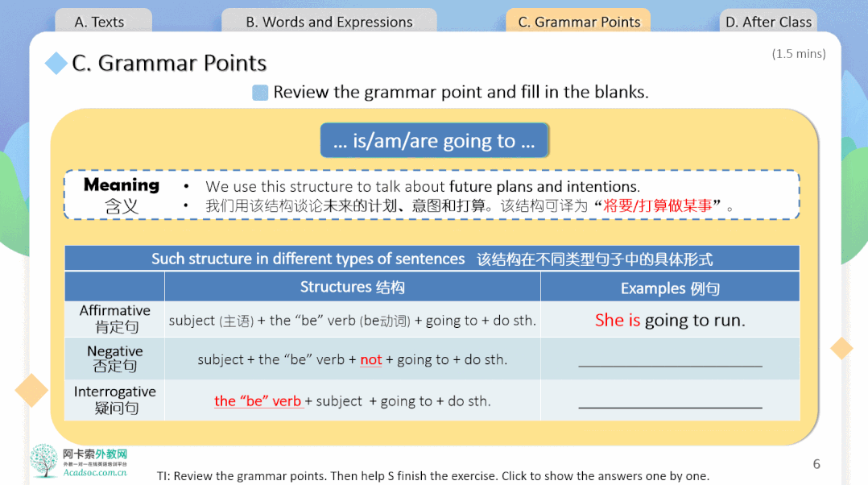Click the affirmative structure formula cell
The width and height of the screenshot is (868, 485).
(x=353, y=321)
